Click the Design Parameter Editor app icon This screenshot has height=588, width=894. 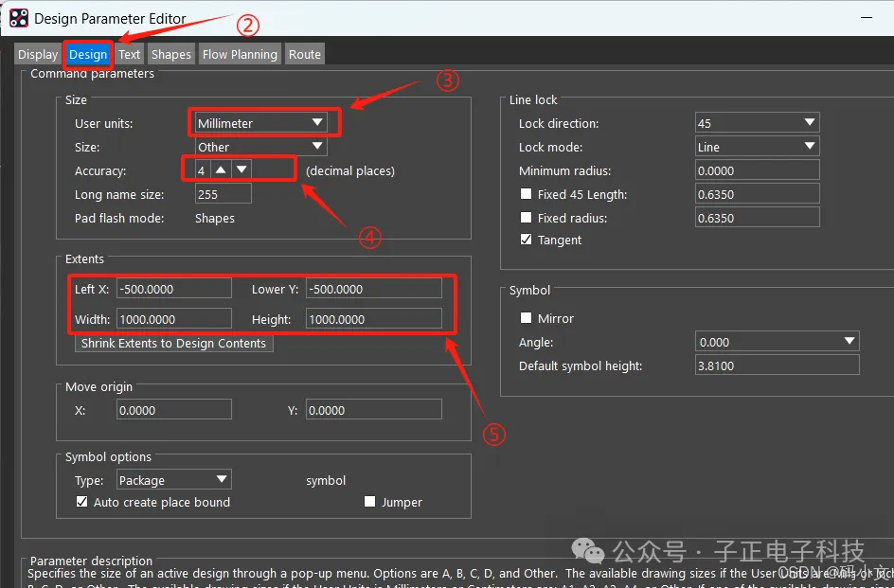(x=18, y=18)
